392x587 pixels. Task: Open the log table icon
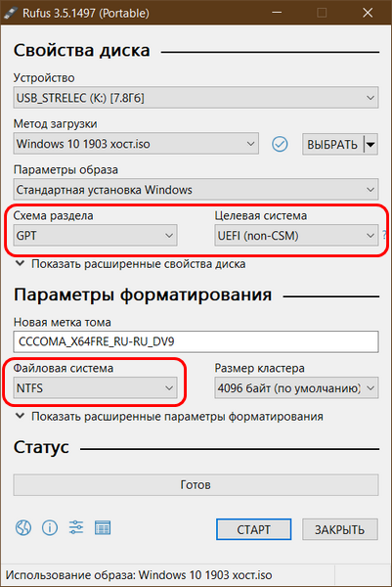(x=103, y=528)
